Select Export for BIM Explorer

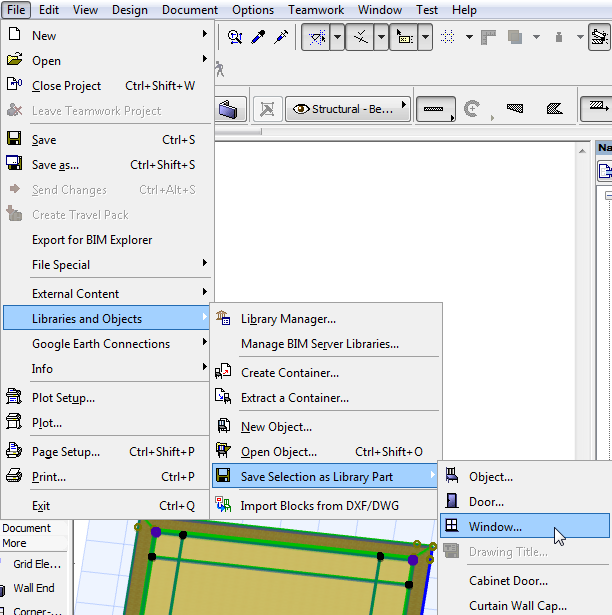tap(107, 240)
